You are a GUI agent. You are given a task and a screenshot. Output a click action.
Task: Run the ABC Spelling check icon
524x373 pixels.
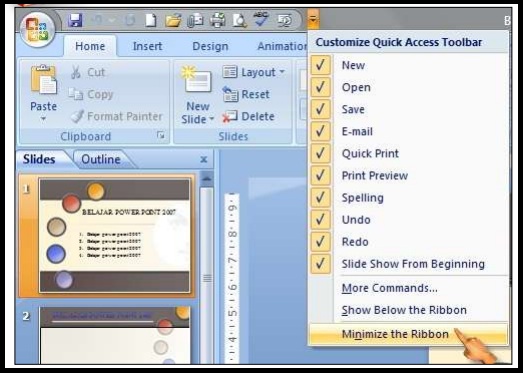pos(261,20)
